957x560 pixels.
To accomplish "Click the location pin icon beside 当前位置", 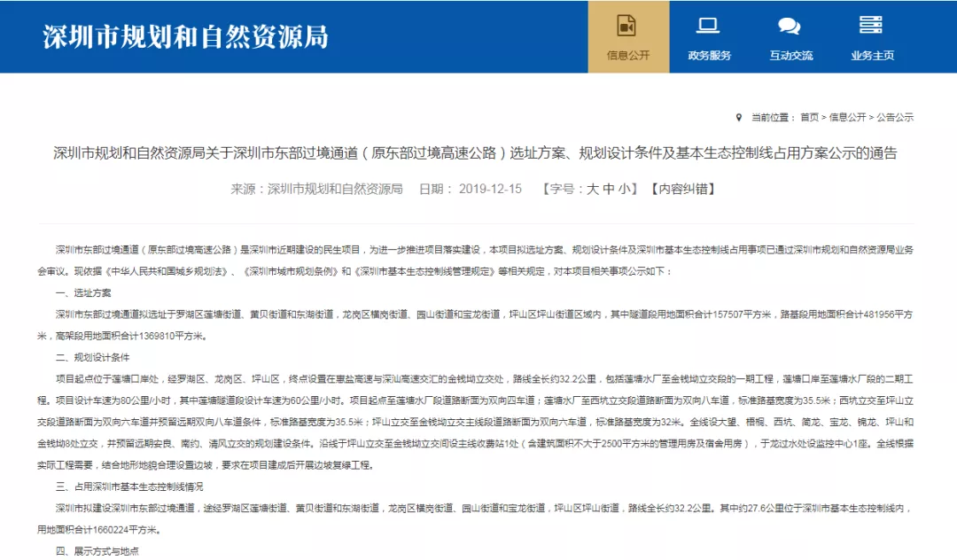I will pos(739,117).
